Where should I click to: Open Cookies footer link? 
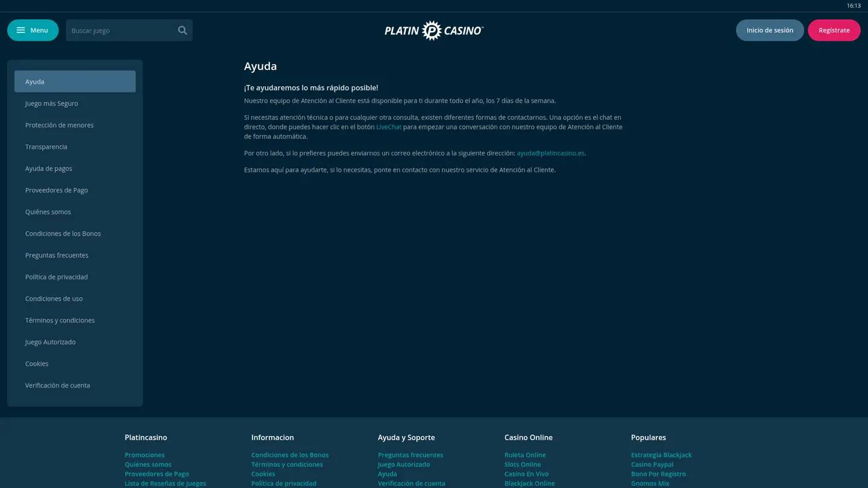[263, 474]
